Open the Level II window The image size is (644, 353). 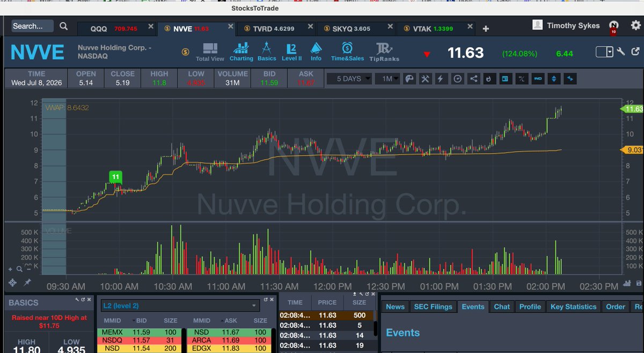[x=291, y=52]
